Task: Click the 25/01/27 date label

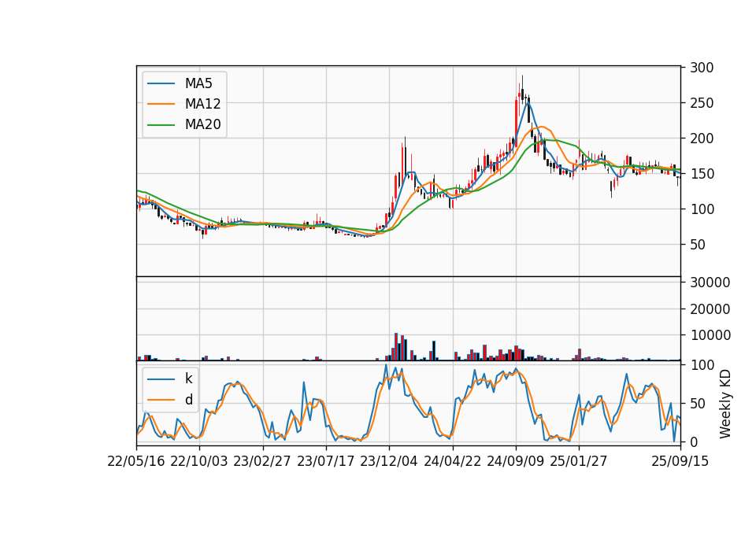Action: (579, 461)
